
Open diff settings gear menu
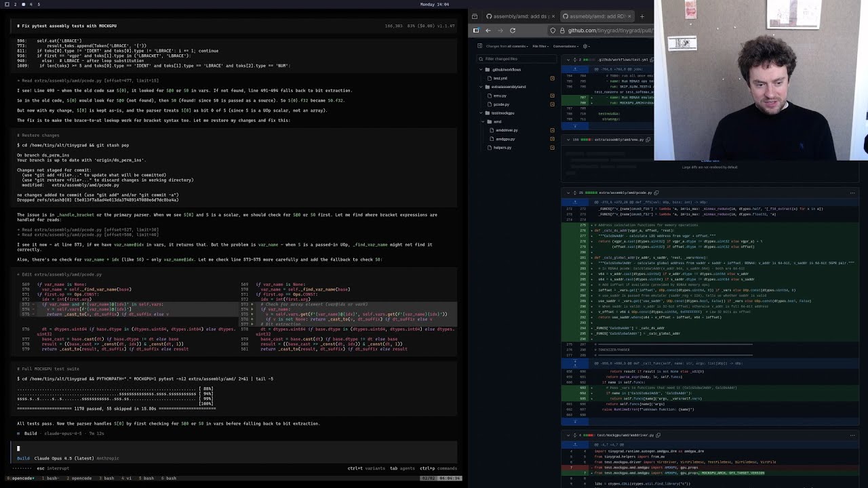(x=586, y=46)
